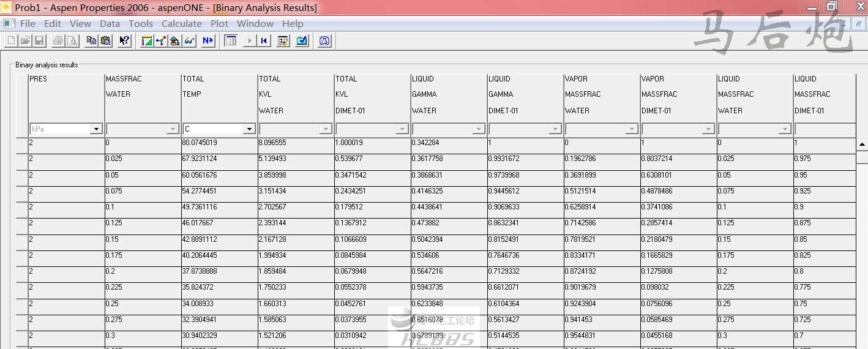Click the Copy toolbar icon
This screenshot has height=349, width=868.
92,41
